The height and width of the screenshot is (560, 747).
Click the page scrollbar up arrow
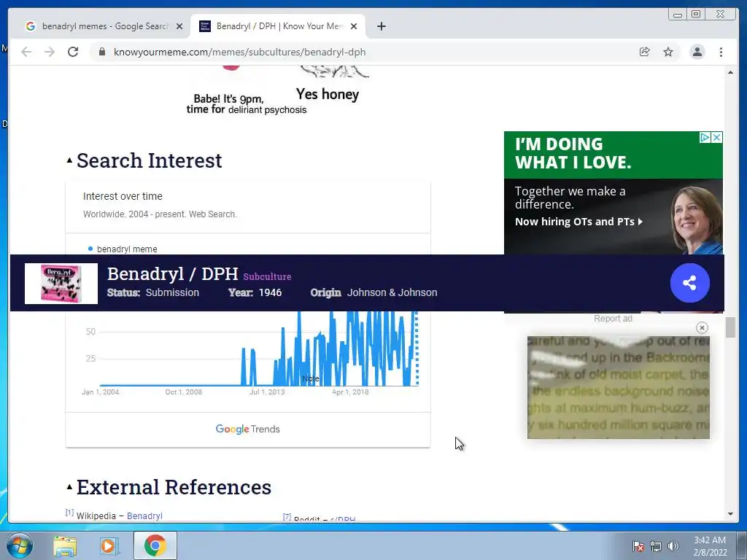730,72
